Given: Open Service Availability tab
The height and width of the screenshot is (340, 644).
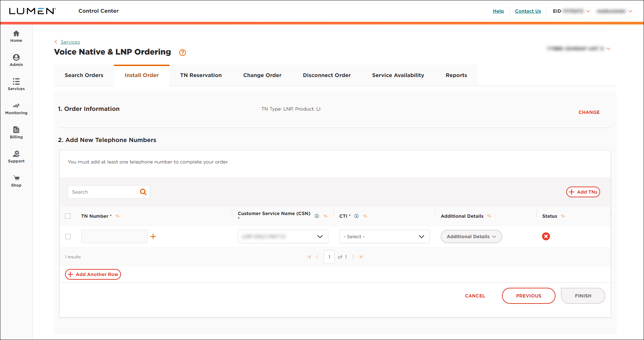Looking at the screenshot, I should [x=398, y=75].
